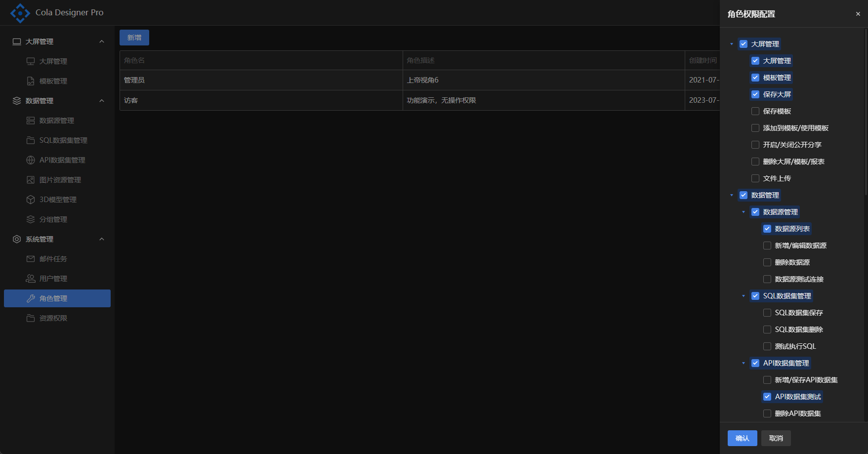Collapse the 数据源管理 tree node arrow
868x454 pixels.
[744, 212]
